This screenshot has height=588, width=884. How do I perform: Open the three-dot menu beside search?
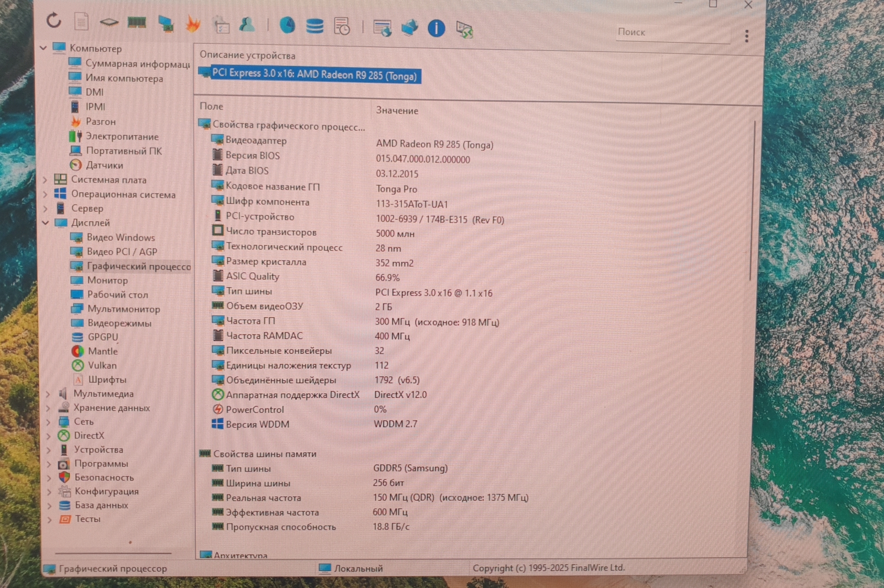(x=747, y=36)
